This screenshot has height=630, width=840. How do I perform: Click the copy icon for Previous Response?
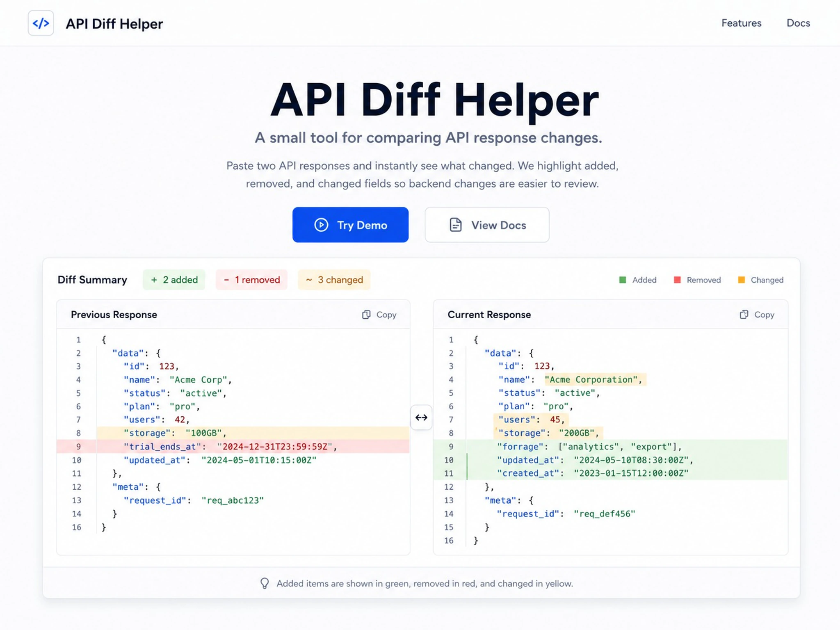[366, 315]
